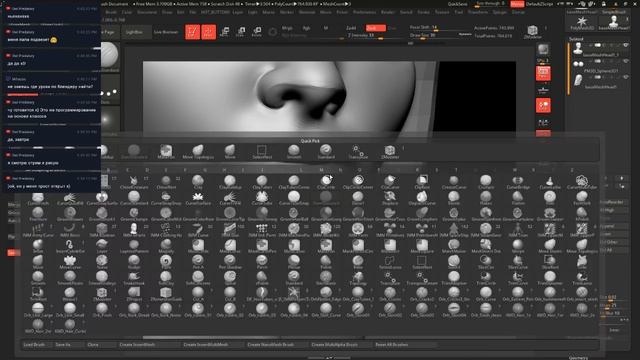
Task: Choose the ZModeler brush in Quick Pick
Action: point(390,151)
